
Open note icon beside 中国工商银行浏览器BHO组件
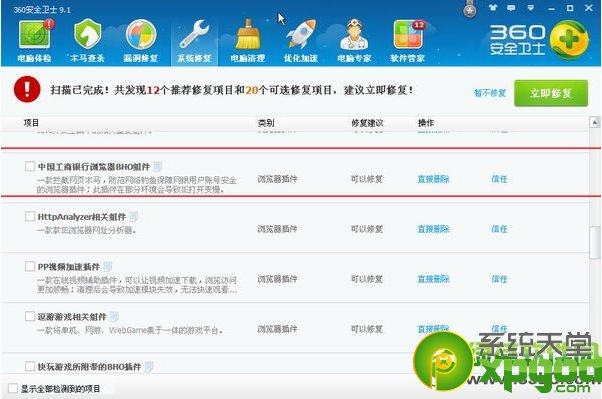click(157, 167)
